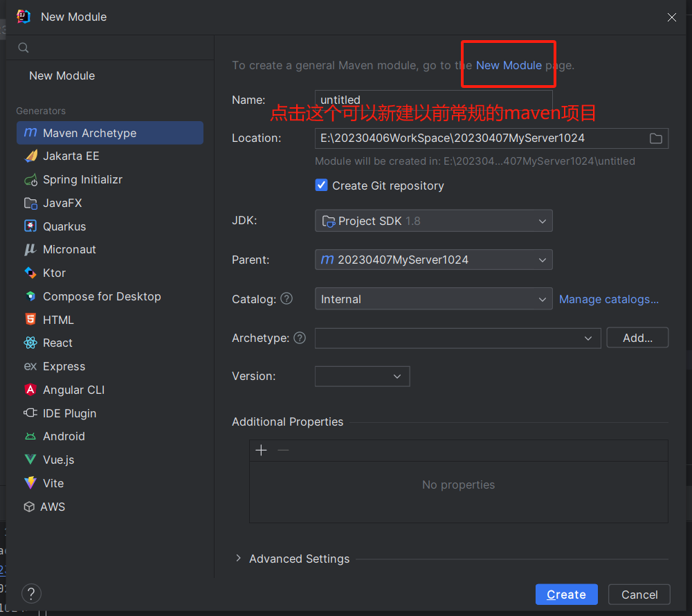
Task: Click the Name text field
Action: [433, 100]
